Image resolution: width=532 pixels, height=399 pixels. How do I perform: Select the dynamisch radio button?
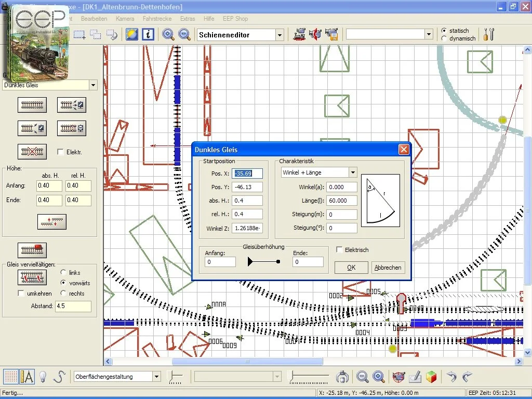pos(444,38)
